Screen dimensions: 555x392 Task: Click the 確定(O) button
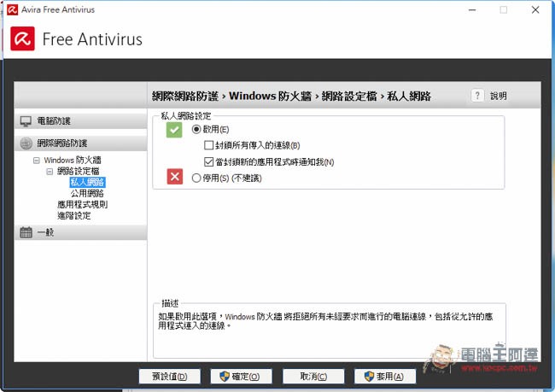242,376
